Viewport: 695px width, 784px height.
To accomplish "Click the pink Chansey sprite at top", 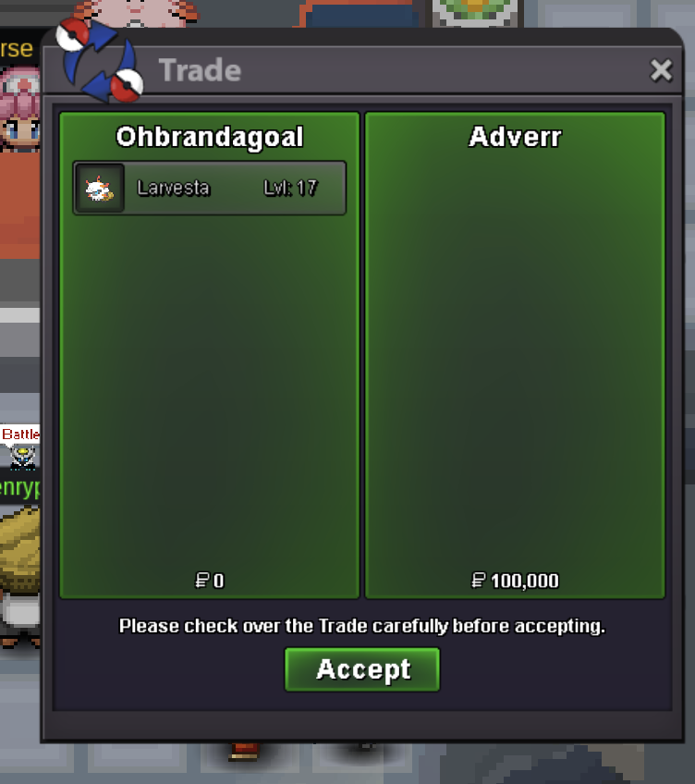I will [x=135, y=13].
